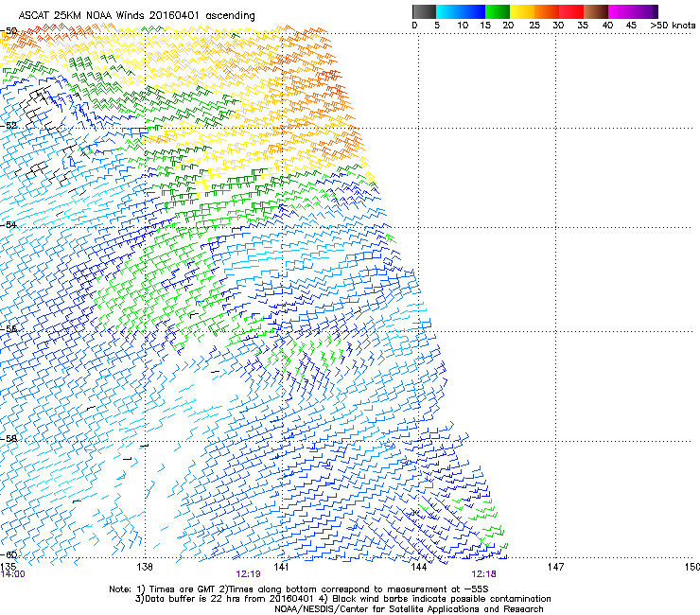
Task: Click the NOAA/NESDIS Center credit line
Action: pos(409,609)
